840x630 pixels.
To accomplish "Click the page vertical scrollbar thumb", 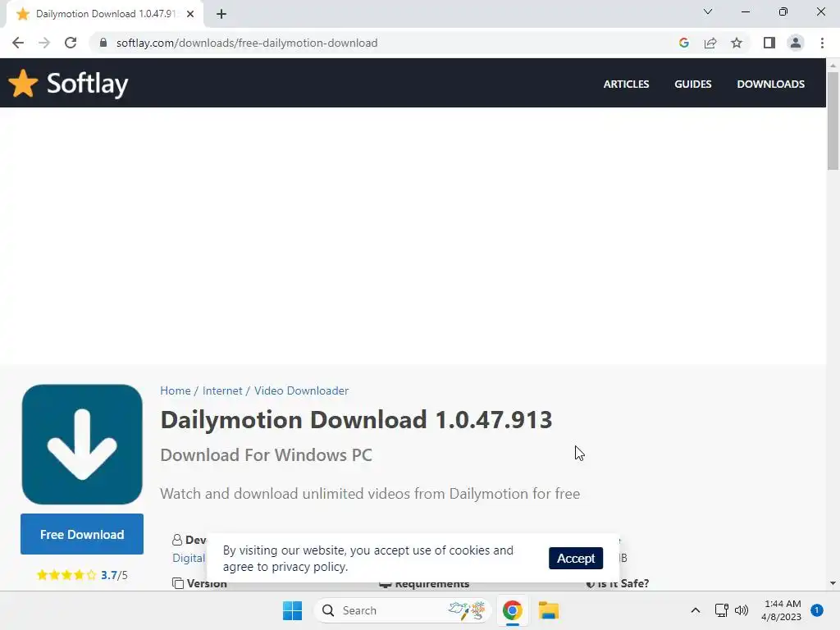I will coord(833,121).
